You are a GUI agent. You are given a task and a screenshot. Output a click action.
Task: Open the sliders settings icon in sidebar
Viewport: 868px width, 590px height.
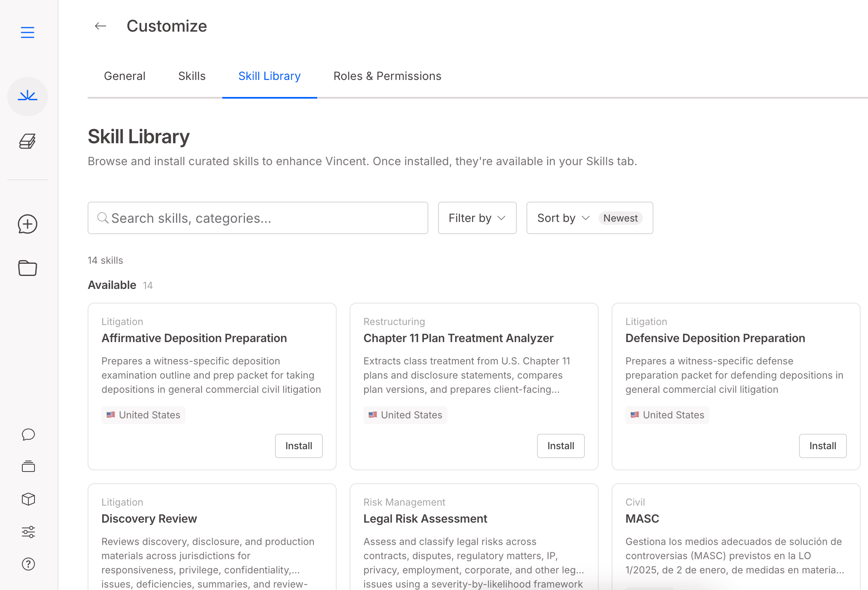pos(28,532)
